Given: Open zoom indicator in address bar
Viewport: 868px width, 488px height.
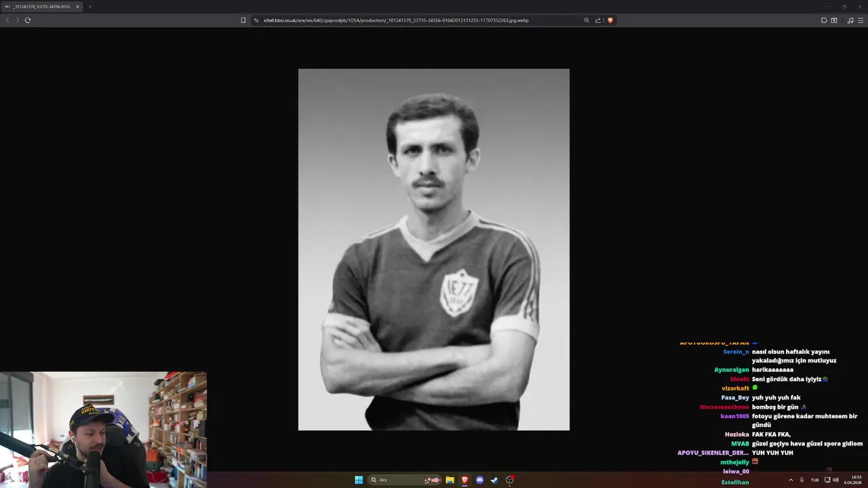Looking at the screenshot, I should [587, 20].
